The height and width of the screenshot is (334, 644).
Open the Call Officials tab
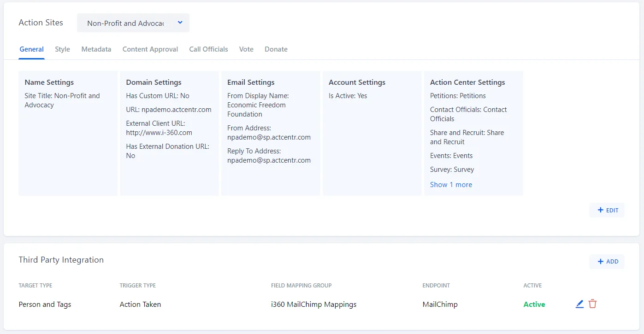pos(208,49)
